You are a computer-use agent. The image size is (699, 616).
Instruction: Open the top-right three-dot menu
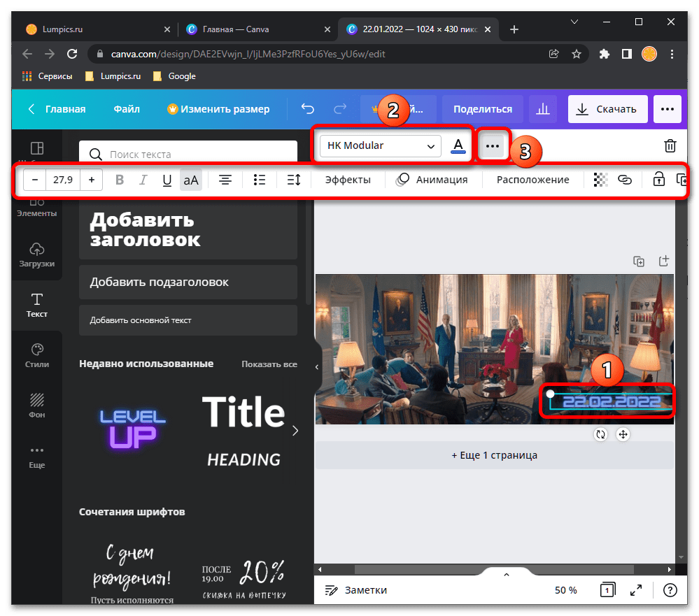tap(668, 109)
